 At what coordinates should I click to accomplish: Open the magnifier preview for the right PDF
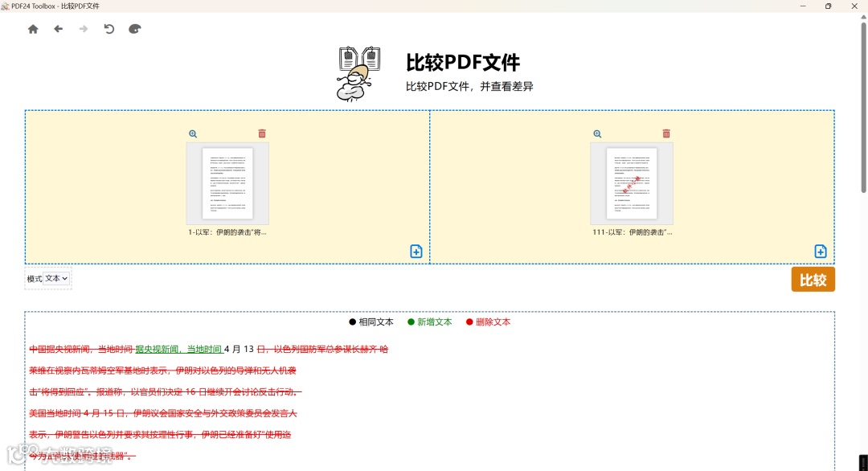[597, 133]
